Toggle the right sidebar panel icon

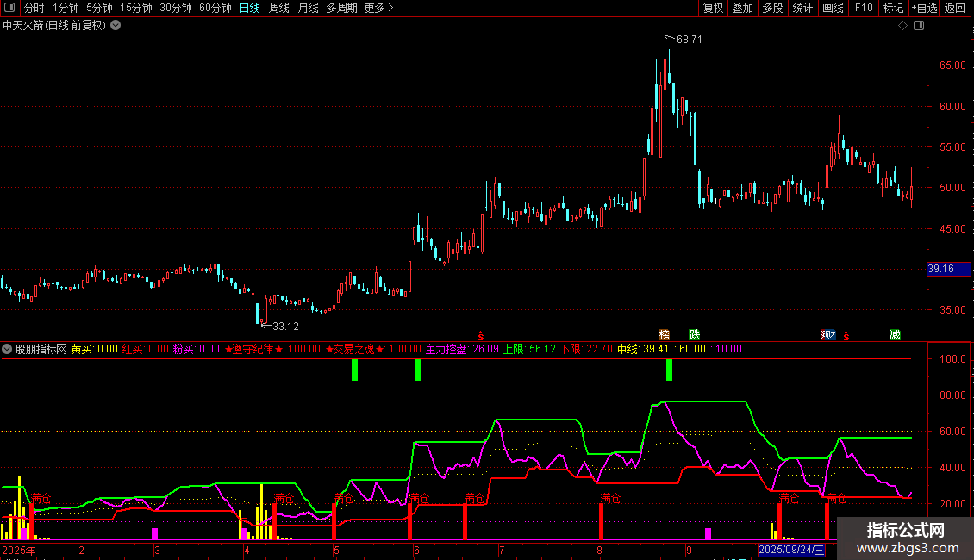(x=919, y=26)
